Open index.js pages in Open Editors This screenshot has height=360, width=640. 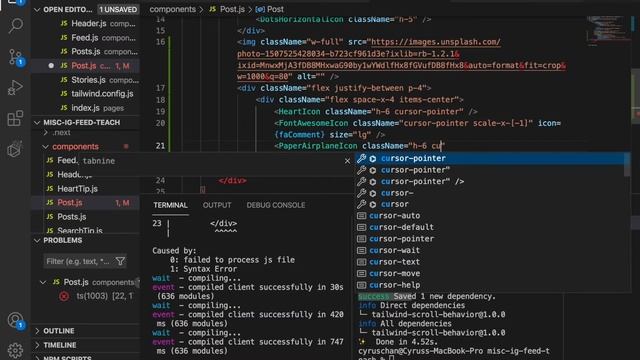pyautogui.click(x=86, y=108)
